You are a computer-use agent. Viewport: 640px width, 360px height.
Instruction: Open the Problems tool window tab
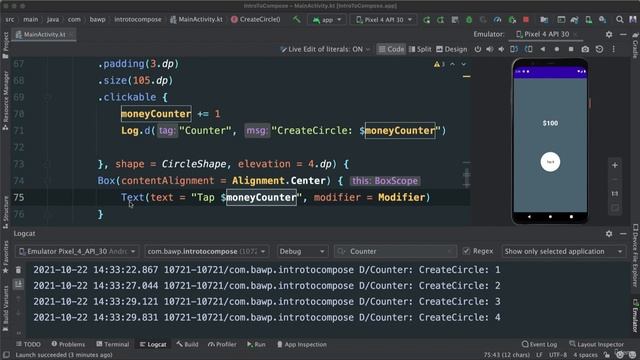click(x=68, y=344)
